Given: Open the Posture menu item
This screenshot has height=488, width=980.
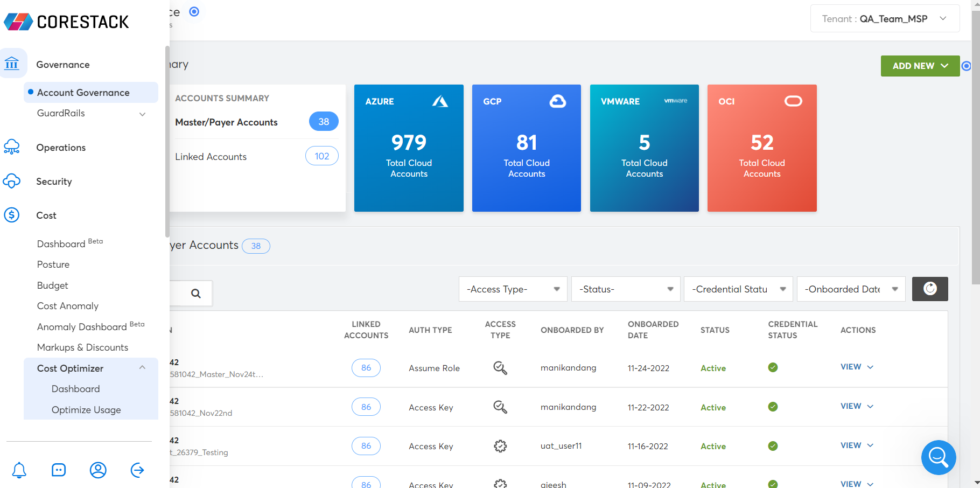Looking at the screenshot, I should (53, 264).
